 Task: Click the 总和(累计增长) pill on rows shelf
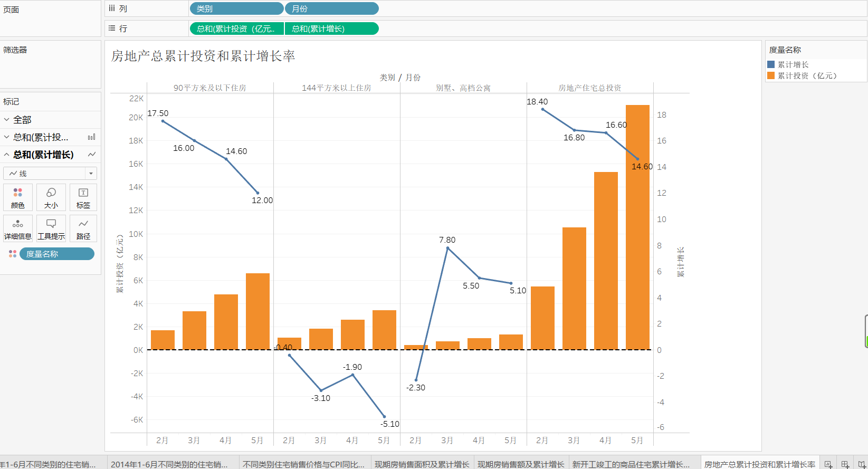(331, 28)
